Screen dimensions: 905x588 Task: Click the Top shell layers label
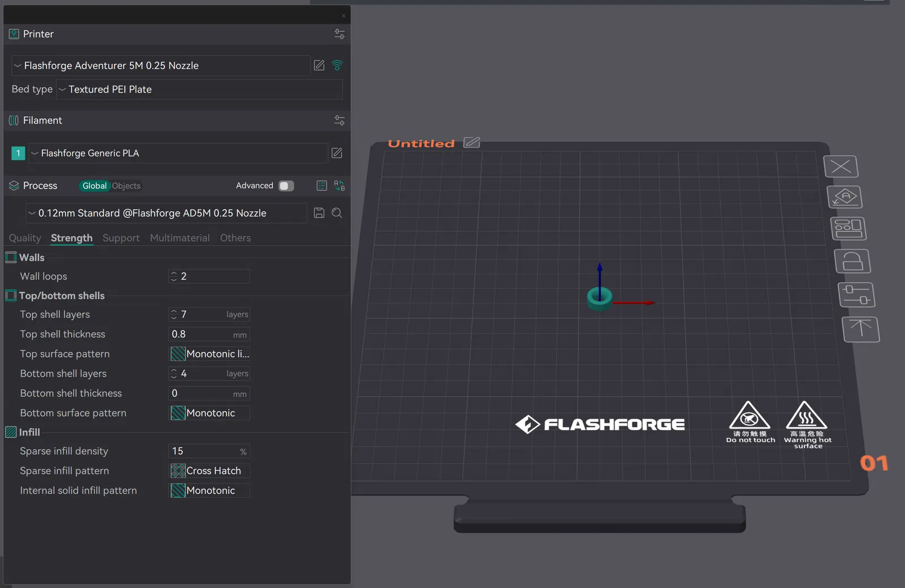55,314
